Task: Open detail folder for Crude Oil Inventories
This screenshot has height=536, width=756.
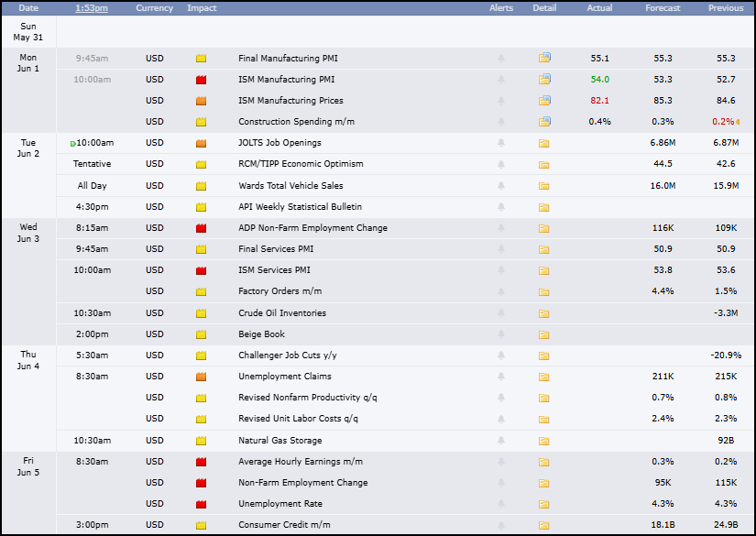Action: tap(543, 313)
